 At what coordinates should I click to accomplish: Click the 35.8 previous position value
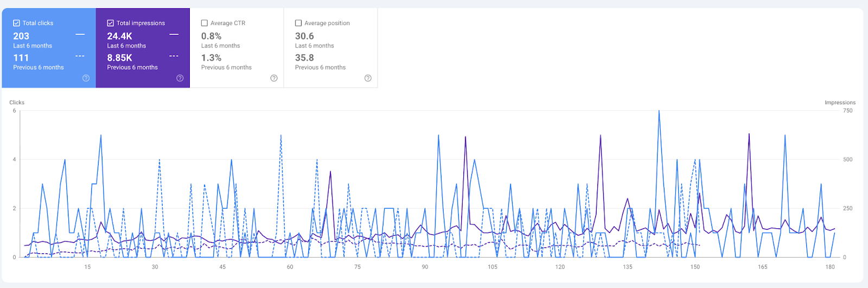[304, 58]
